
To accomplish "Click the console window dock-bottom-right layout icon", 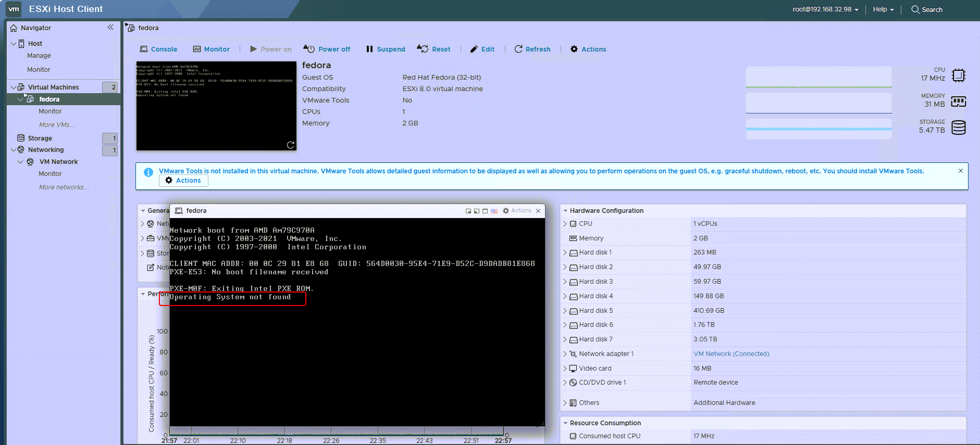I will coord(468,211).
